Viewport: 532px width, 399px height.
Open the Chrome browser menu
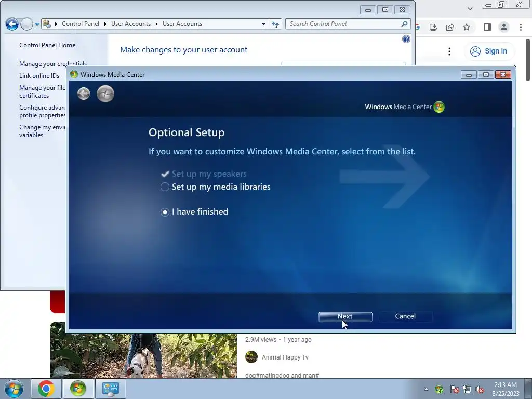pos(521,27)
